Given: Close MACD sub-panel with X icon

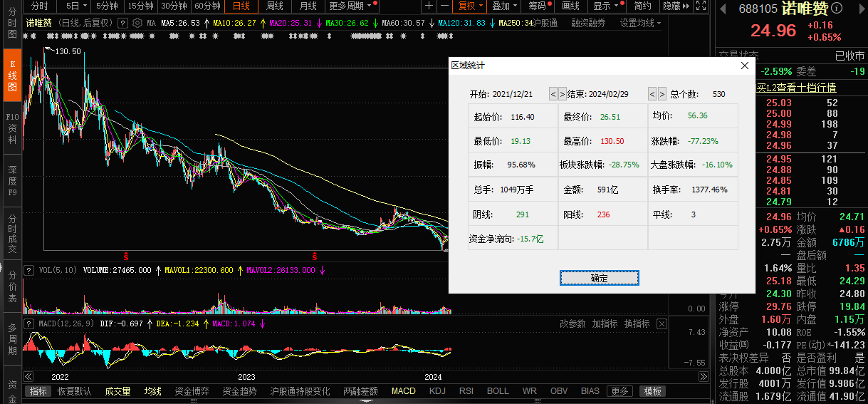Looking at the screenshot, I should 662,324.
